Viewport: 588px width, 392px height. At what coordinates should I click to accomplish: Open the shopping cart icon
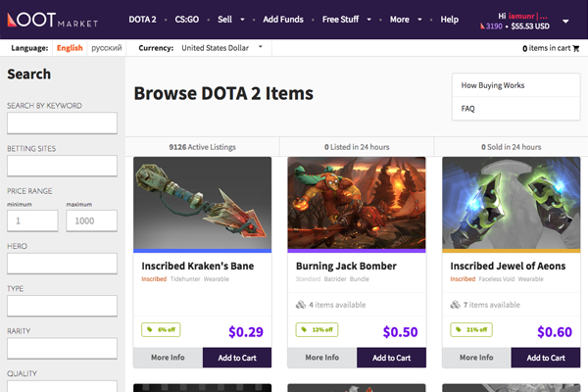(576, 48)
